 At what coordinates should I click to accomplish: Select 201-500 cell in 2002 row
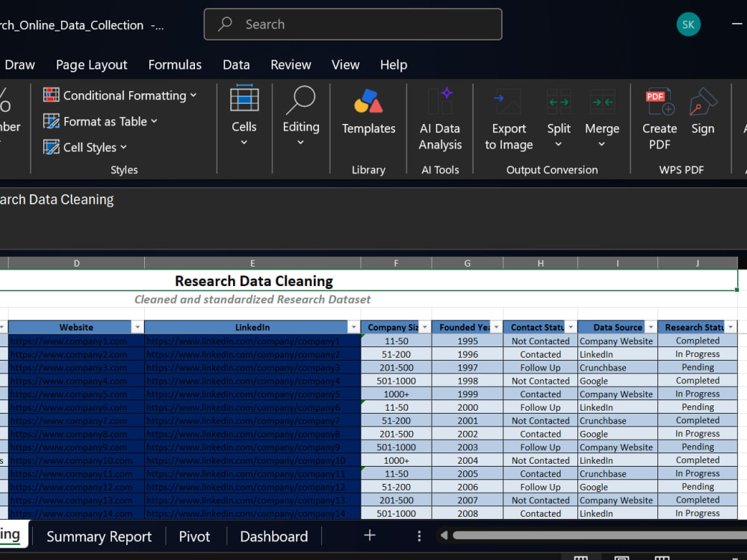click(397, 434)
